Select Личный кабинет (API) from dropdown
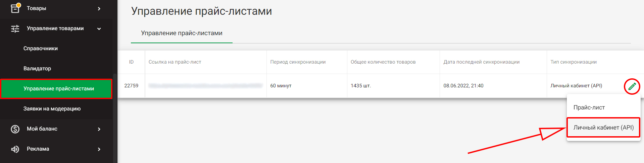 point(603,128)
